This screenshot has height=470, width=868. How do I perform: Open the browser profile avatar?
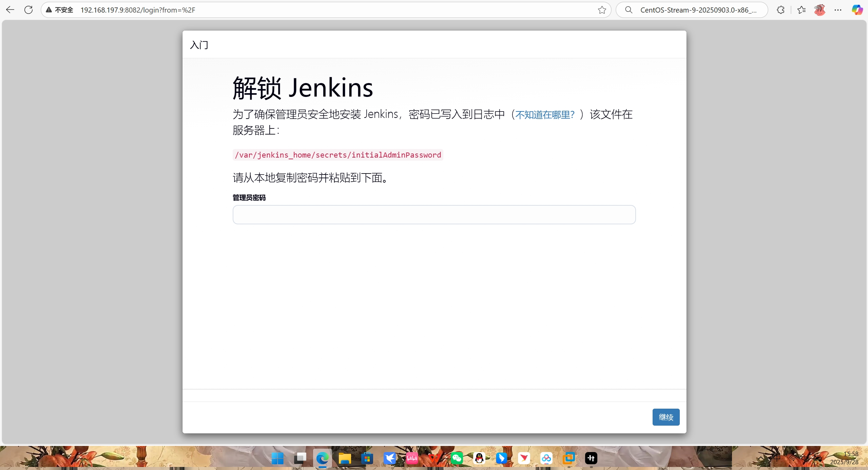[819, 10]
